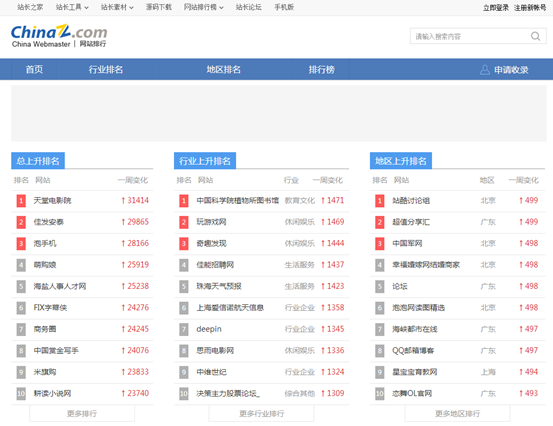
Task: Open site 中国赏金写手
Action: pos(56,351)
